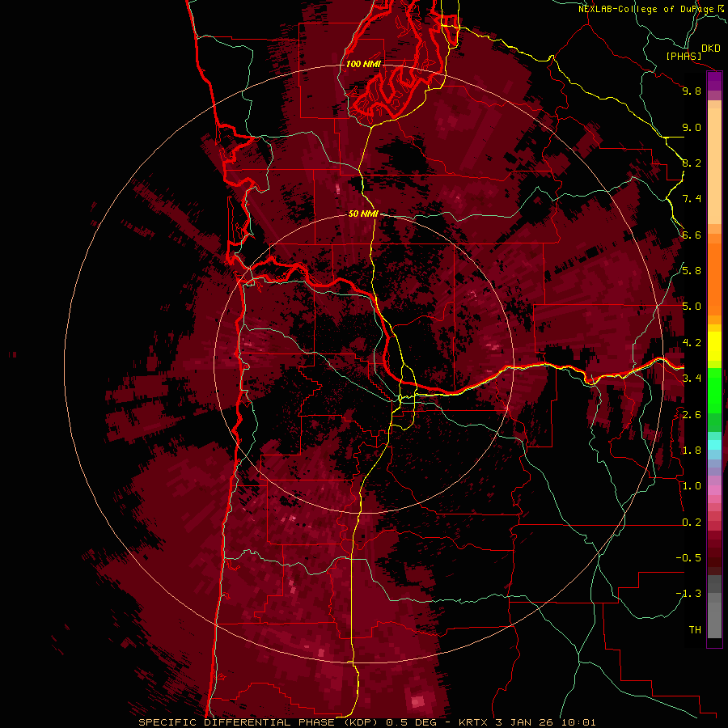Click the 8.2 value on color scale

[692, 163]
